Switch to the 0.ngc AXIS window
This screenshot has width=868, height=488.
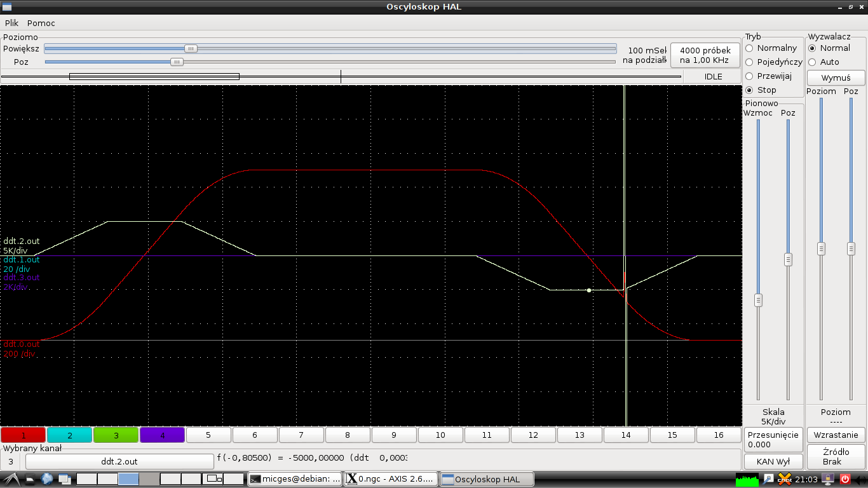click(x=391, y=479)
